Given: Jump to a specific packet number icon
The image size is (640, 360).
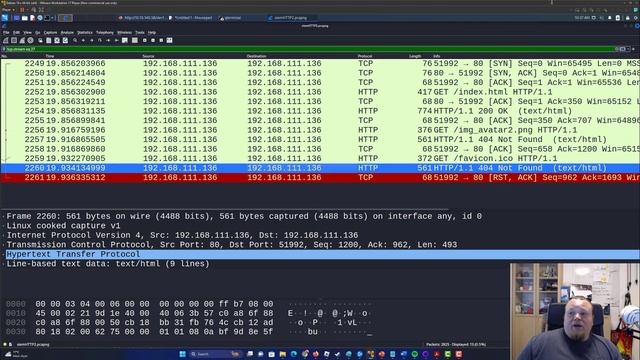Looking at the screenshot, I should coord(100,40).
